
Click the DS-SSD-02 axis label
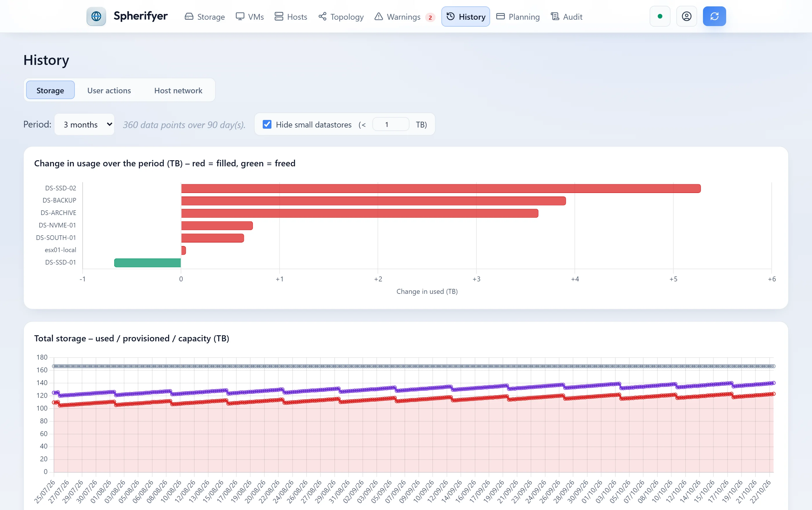tap(61, 188)
